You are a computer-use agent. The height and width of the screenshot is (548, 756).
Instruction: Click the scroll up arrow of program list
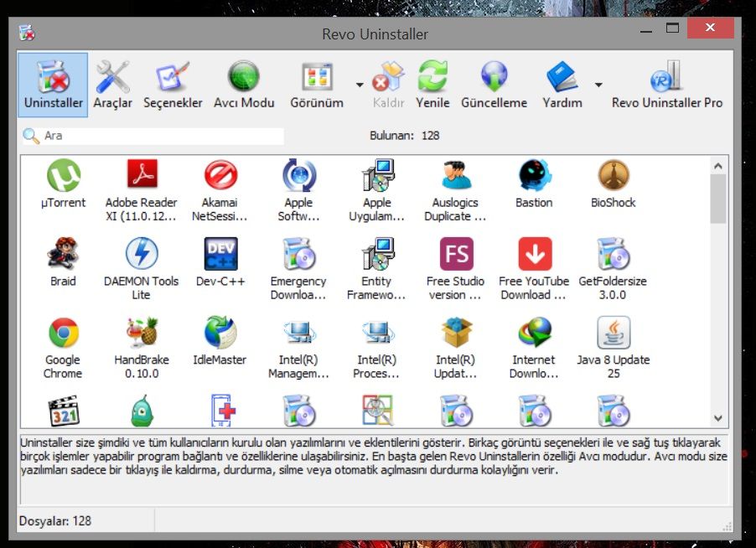pos(718,166)
